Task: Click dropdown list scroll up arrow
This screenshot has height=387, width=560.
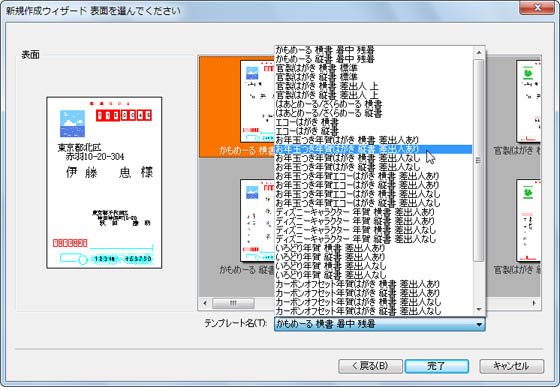Action: (x=479, y=53)
